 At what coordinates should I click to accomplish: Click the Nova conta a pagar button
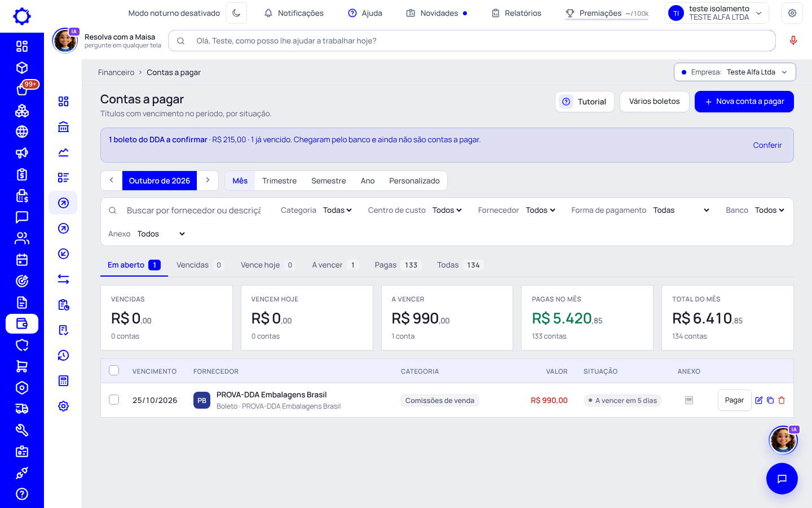pos(744,102)
